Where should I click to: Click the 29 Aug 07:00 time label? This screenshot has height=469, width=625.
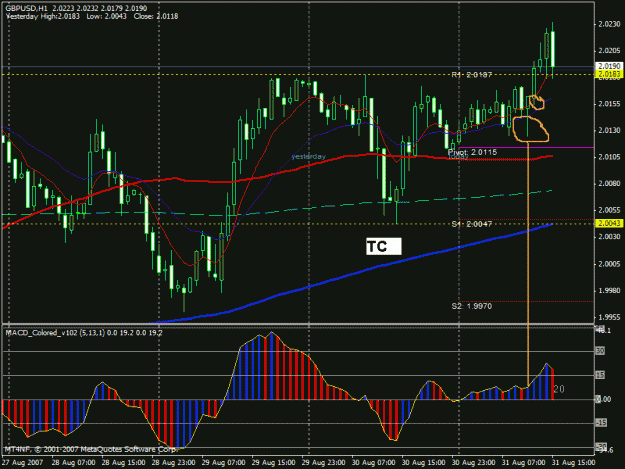(223, 463)
